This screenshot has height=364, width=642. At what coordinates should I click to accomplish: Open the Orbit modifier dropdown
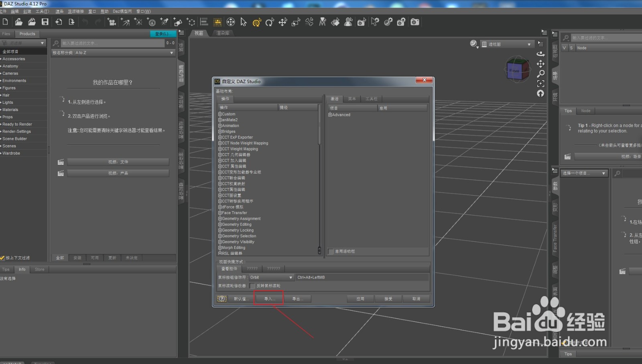point(272,277)
